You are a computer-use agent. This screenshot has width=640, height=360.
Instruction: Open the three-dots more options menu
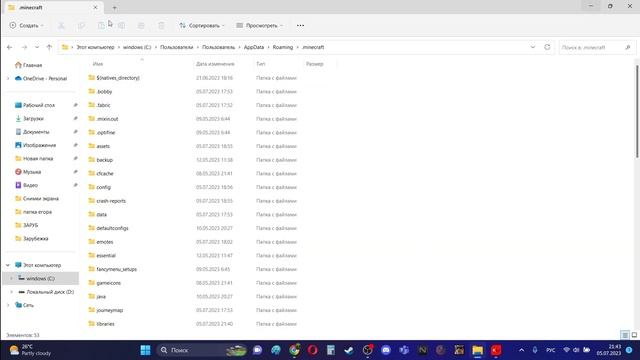pyautogui.click(x=300, y=25)
